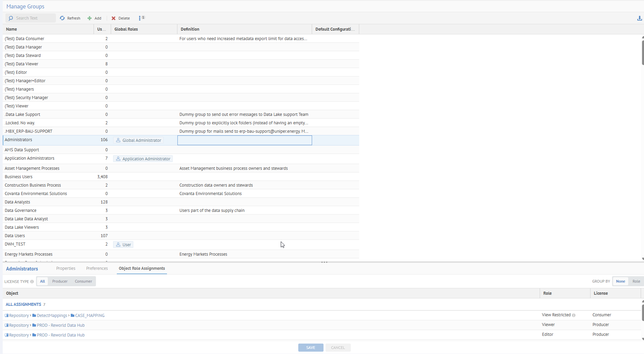The image size is (644, 354).
Task: Click the Global Administrator role badge
Action: [138, 140]
